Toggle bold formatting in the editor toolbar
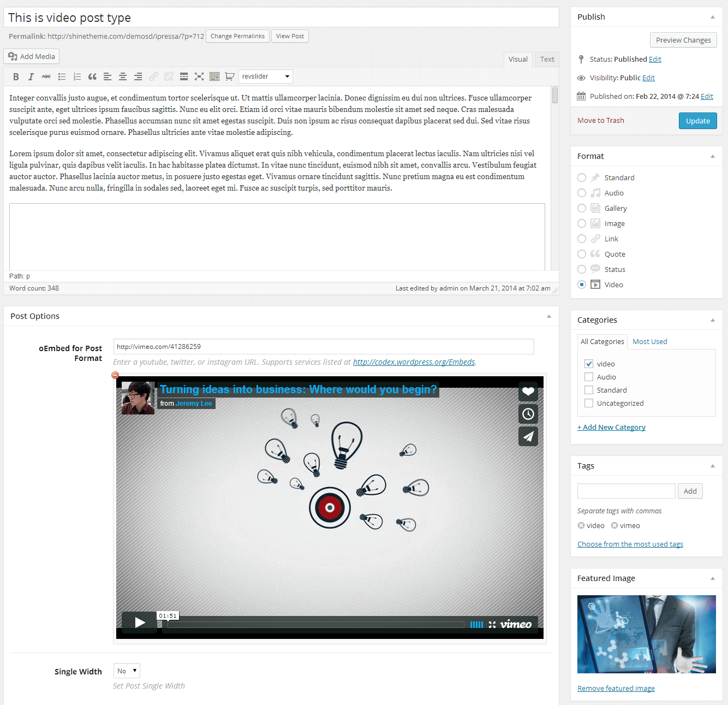This screenshot has height=705, width=728. [16, 76]
